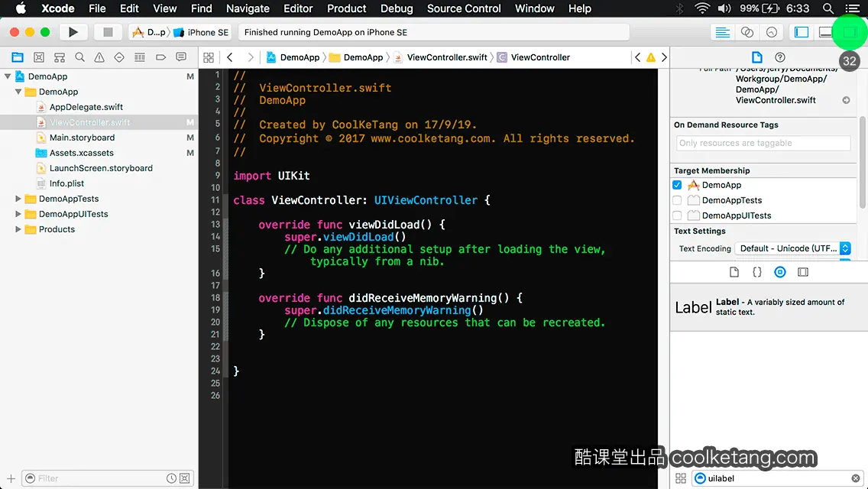The width and height of the screenshot is (868, 489).
Task: Show the Source Control navigator
Action: pos(39,57)
